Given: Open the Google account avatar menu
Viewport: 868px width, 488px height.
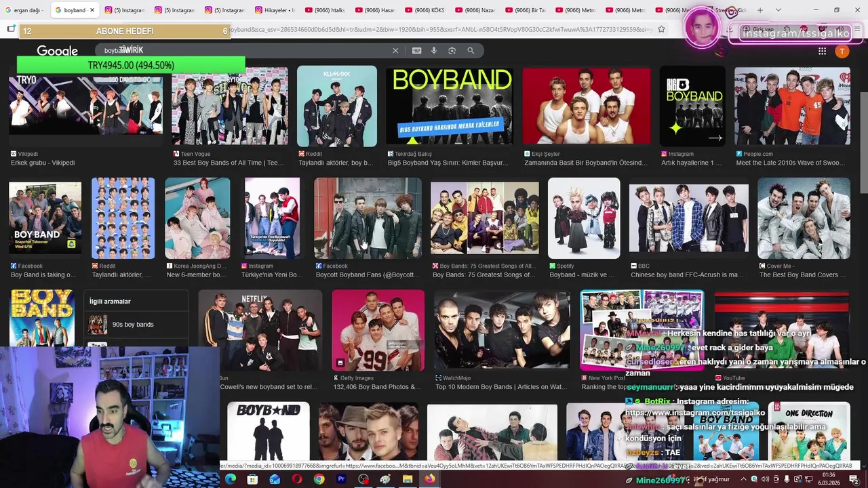Looking at the screenshot, I should (x=842, y=52).
